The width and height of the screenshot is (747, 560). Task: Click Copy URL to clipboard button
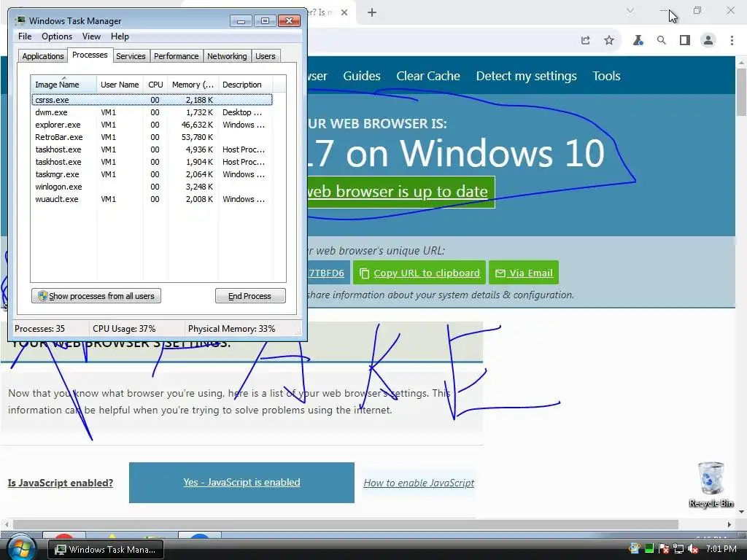tap(419, 273)
